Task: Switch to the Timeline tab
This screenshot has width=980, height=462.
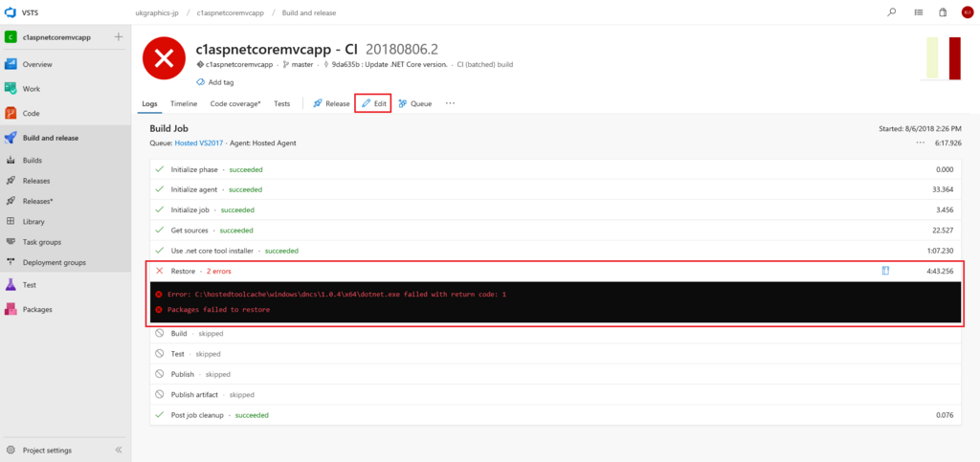Action: (x=184, y=103)
